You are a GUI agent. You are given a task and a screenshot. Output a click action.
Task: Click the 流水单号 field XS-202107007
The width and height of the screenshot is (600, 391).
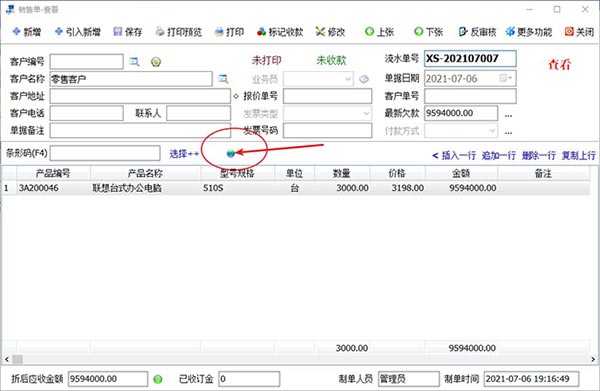click(470, 59)
